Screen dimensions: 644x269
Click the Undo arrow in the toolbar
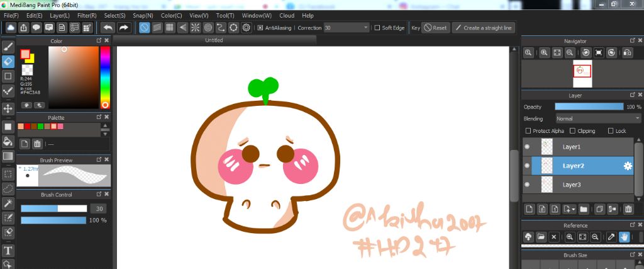[x=108, y=28]
